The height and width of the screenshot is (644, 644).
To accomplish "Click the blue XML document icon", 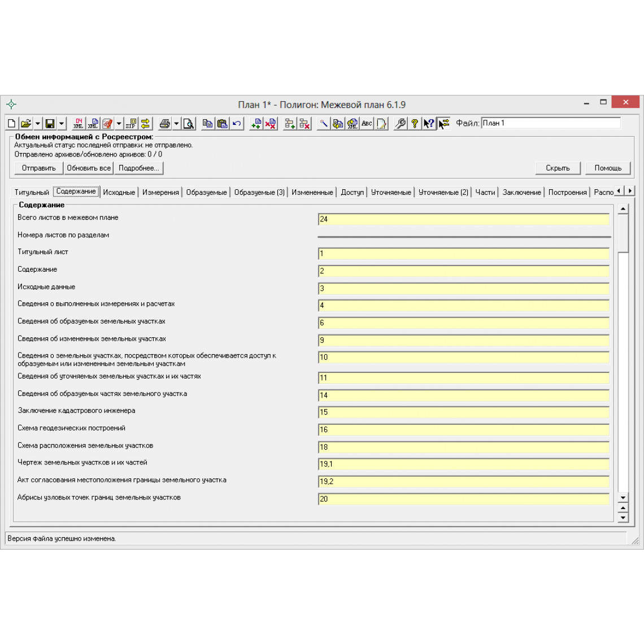I will click(x=93, y=123).
